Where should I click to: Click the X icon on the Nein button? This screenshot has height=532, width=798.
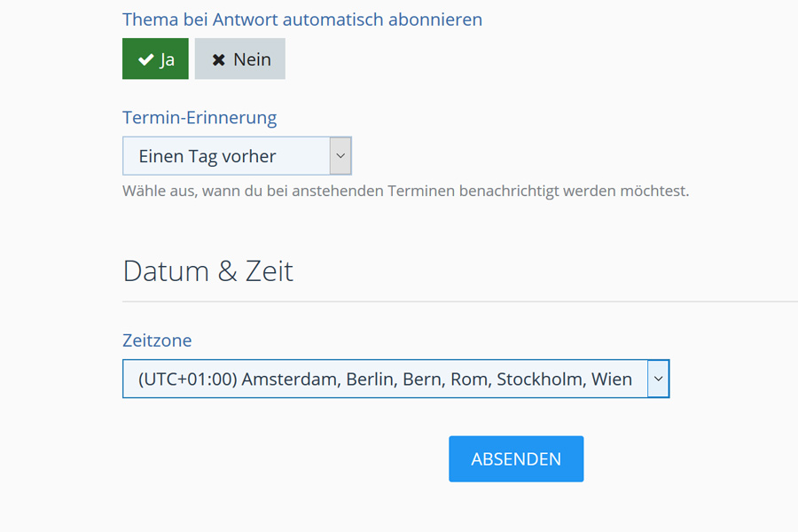pos(218,59)
